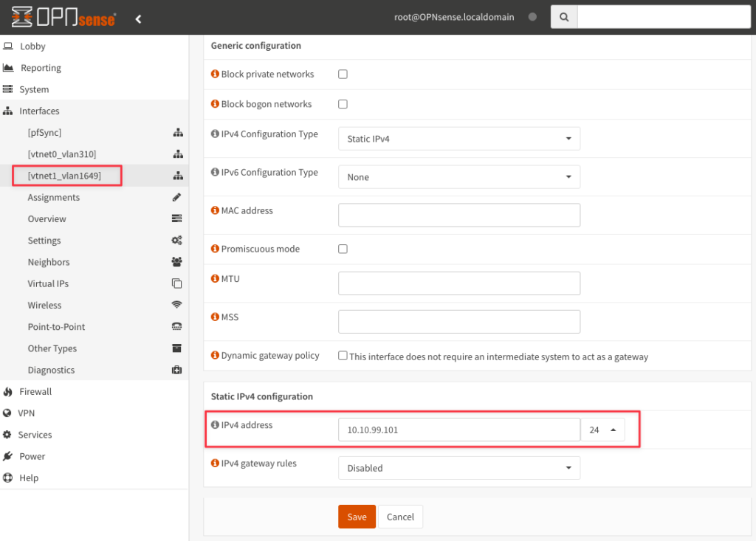Image resolution: width=756 pixels, height=541 pixels.
Task: Open the Virtual IPs submenu
Action: click(x=48, y=283)
